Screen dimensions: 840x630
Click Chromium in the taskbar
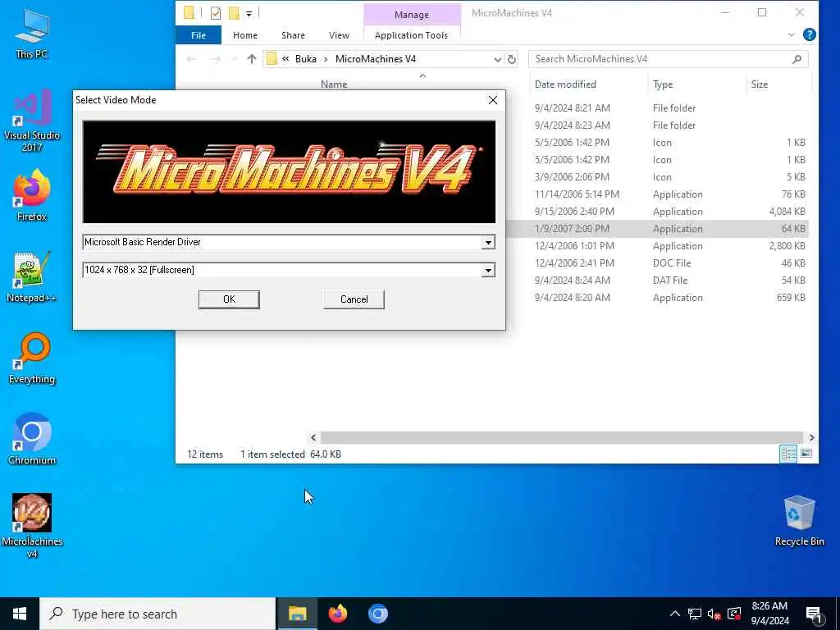pos(377,614)
